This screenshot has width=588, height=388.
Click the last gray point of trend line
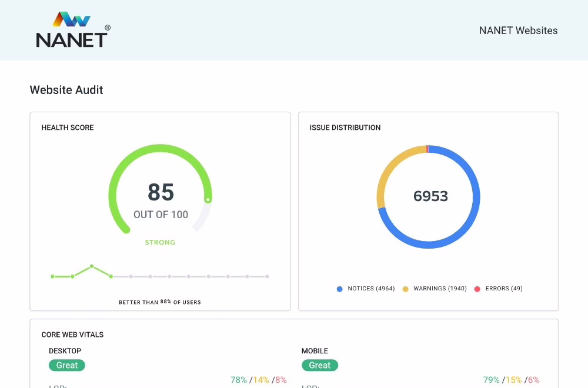pos(267,277)
